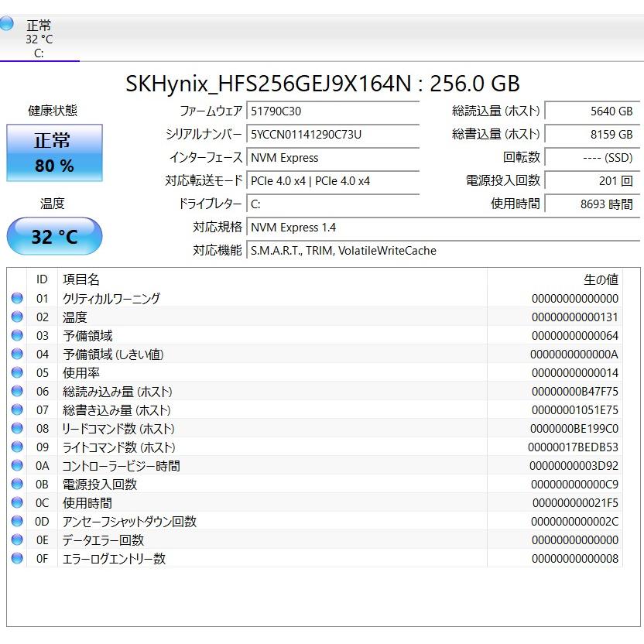
Task: Click the health status 正常 80 % button
Action: pyautogui.click(x=54, y=152)
